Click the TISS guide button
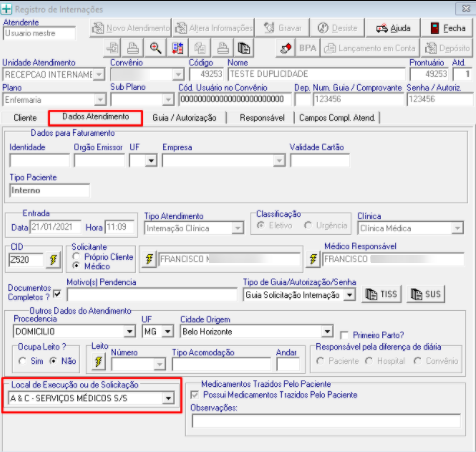 click(x=382, y=294)
